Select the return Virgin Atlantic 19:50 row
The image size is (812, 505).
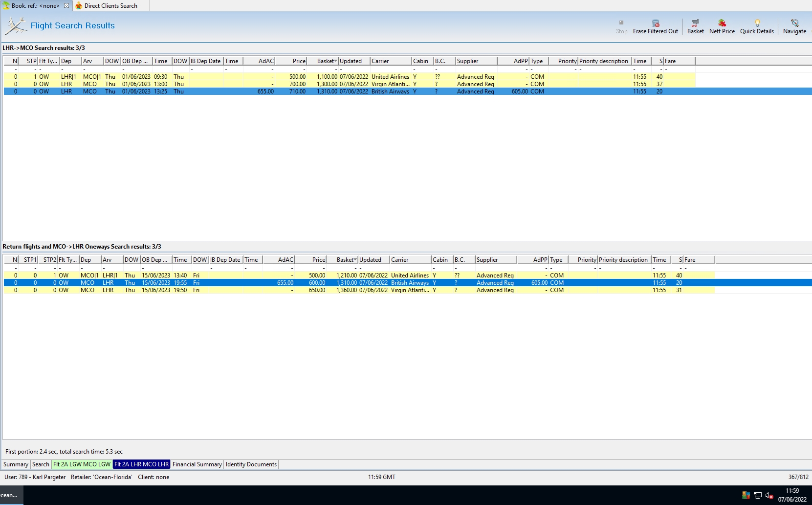click(359, 290)
